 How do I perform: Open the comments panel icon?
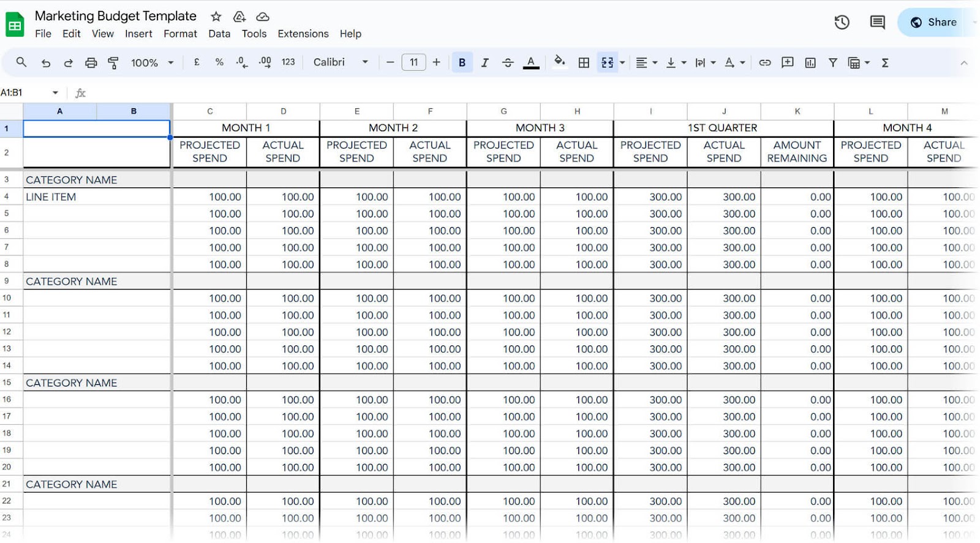click(877, 23)
